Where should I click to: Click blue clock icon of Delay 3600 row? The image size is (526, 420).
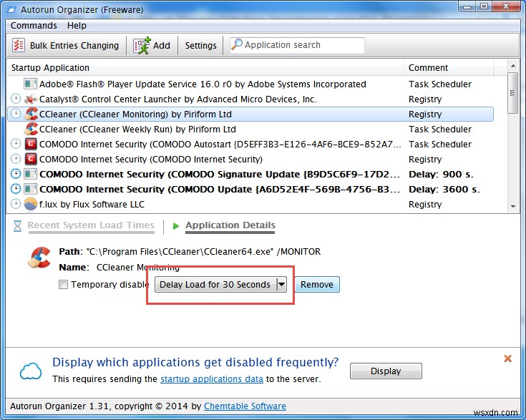click(16, 189)
